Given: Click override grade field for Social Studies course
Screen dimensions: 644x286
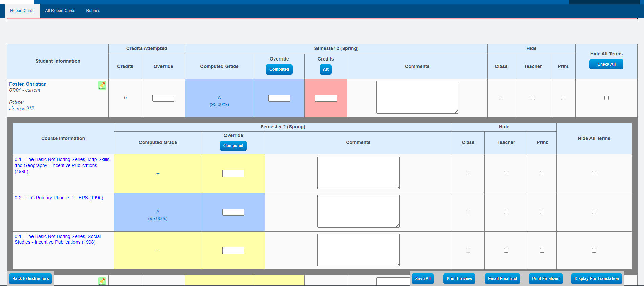Looking at the screenshot, I should 233,251.
